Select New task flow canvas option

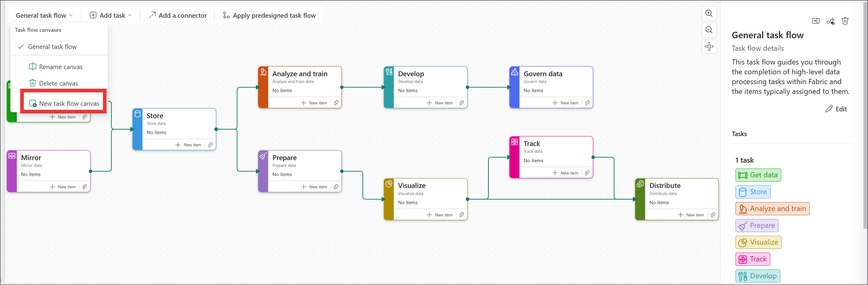pyautogui.click(x=64, y=103)
